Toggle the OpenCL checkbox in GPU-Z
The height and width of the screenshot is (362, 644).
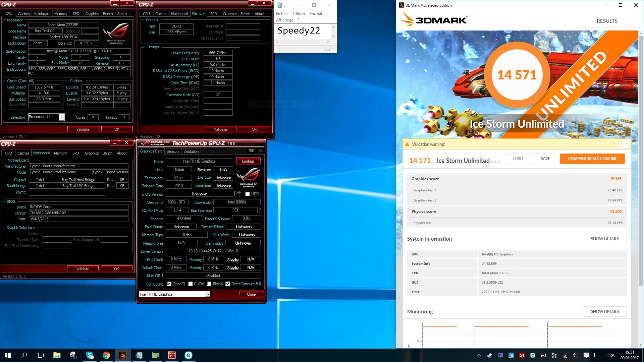169,284
